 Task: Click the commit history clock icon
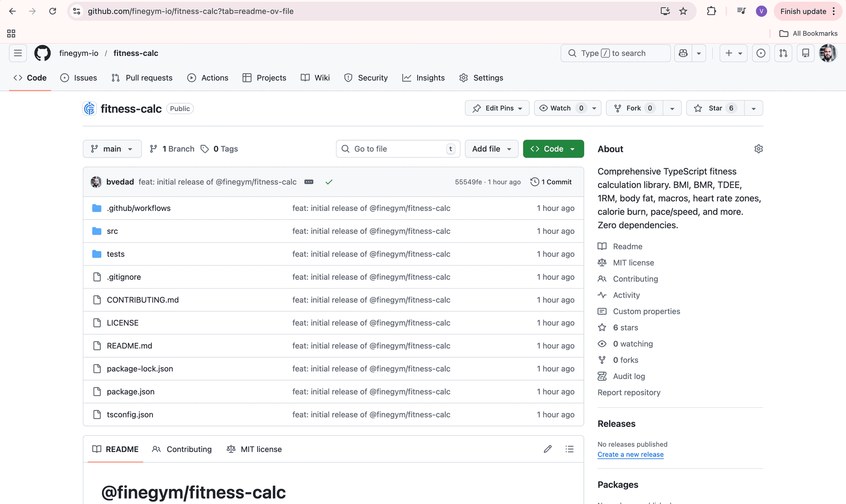pos(534,182)
